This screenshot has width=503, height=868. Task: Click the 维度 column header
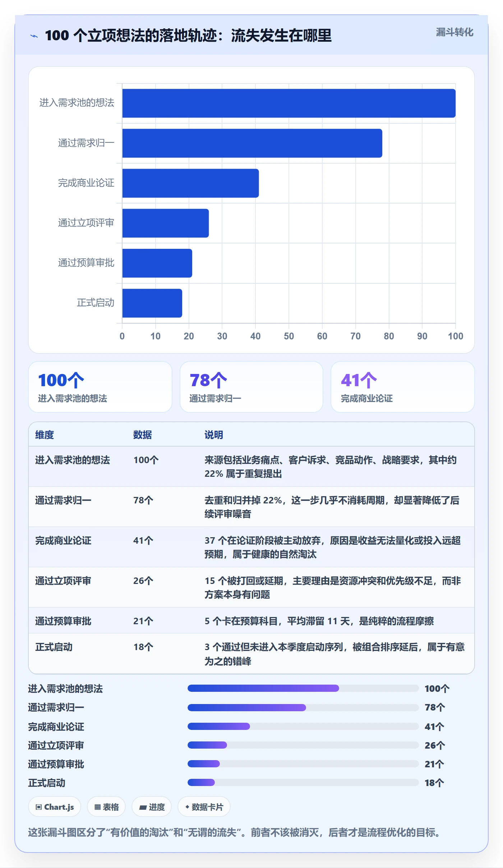point(45,435)
